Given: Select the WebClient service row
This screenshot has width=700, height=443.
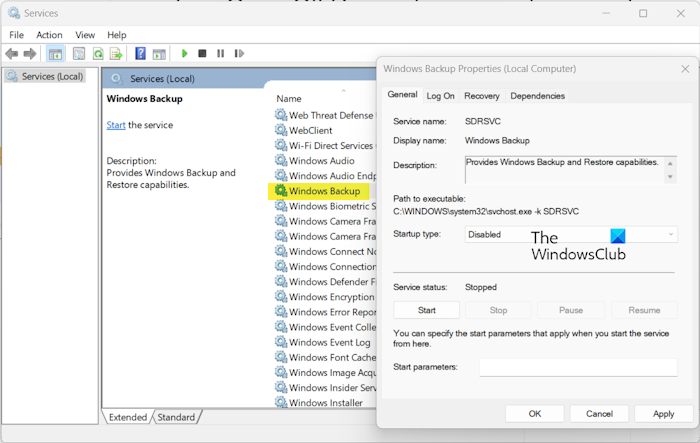Looking at the screenshot, I should click(x=310, y=130).
